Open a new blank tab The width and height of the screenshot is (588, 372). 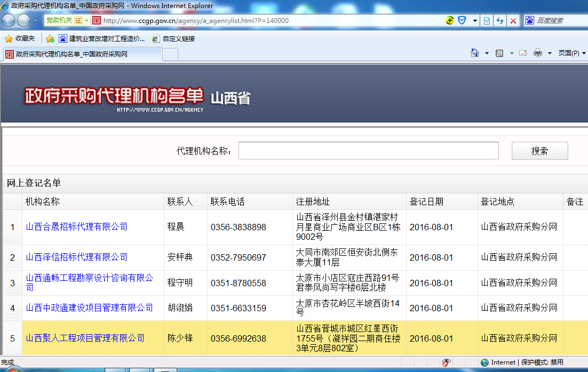tap(170, 55)
